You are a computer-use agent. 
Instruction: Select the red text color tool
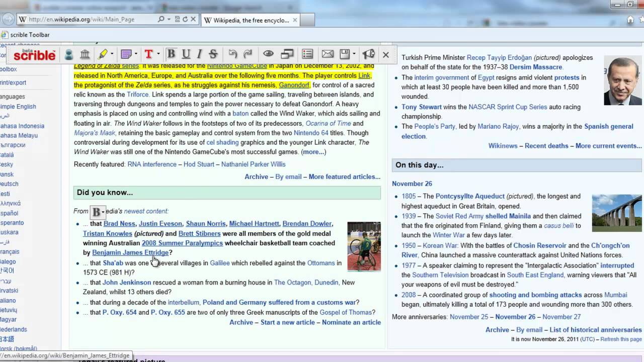click(148, 54)
